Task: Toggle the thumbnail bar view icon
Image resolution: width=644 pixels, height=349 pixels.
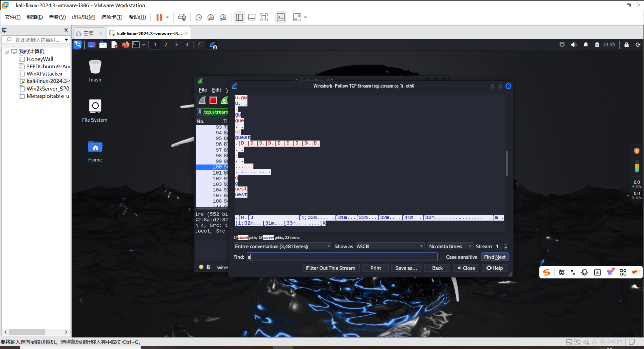Action: [252, 17]
